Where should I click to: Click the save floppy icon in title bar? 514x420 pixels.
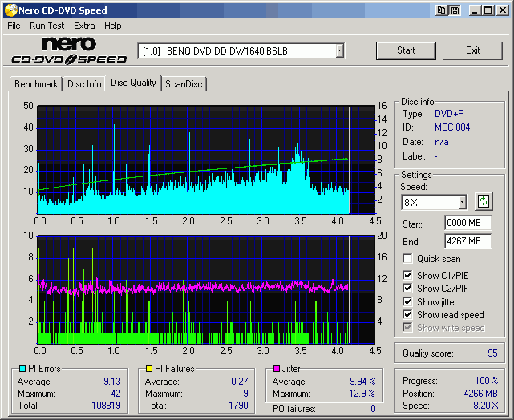pyautogui.click(x=455, y=10)
